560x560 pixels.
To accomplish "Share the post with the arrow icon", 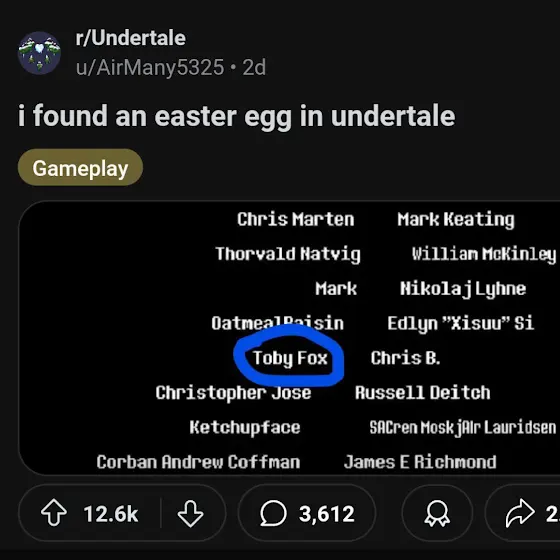I will [x=520, y=513].
